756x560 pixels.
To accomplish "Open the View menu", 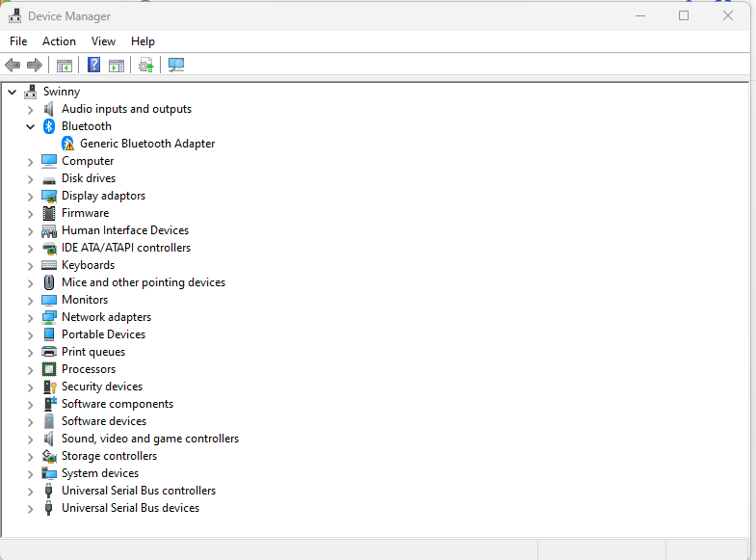I will pos(103,41).
